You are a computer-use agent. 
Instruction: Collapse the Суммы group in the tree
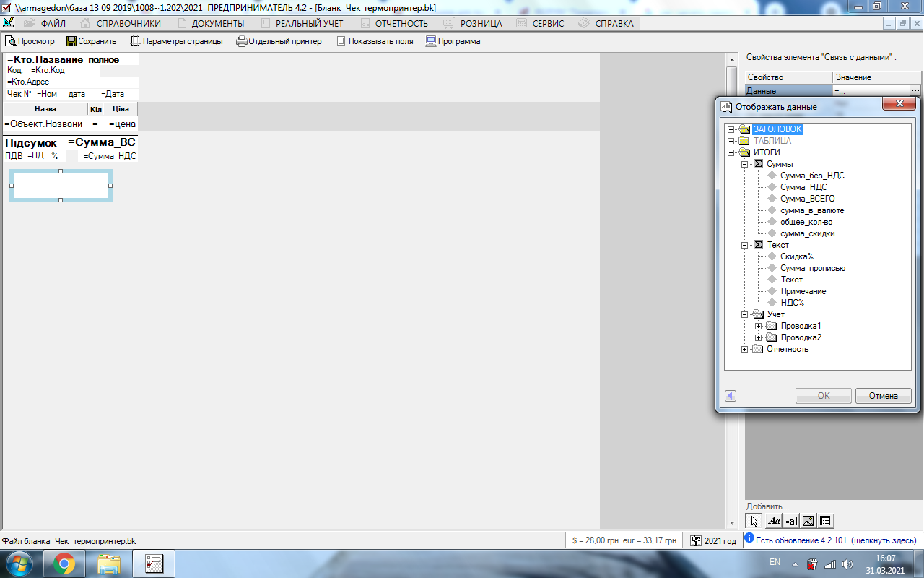coord(745,165)
